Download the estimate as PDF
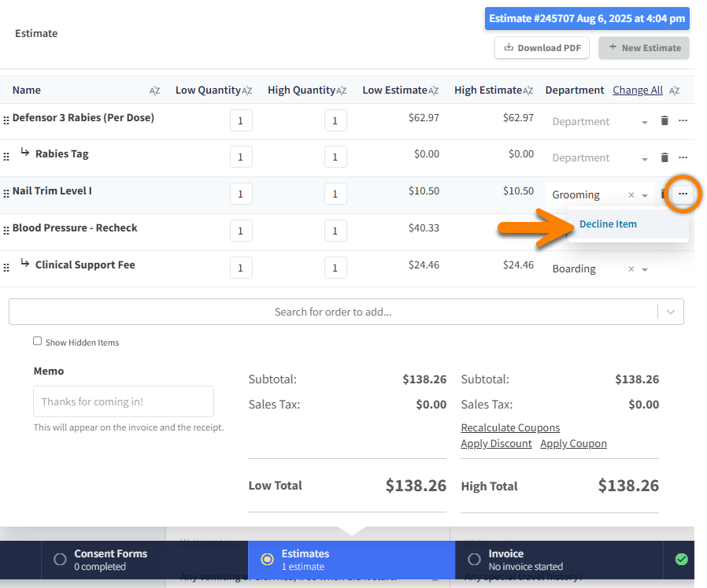This screenshot has height=588, width=707. 542,48
